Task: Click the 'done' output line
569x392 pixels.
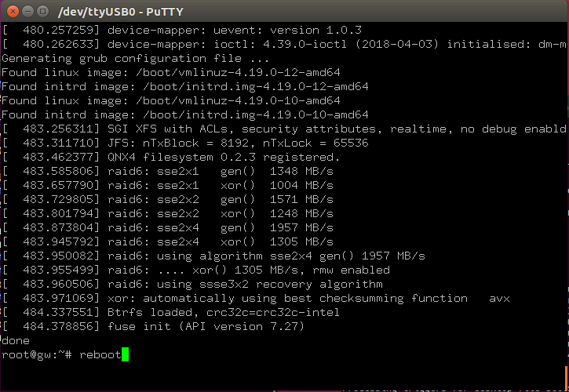Action: 16,340
